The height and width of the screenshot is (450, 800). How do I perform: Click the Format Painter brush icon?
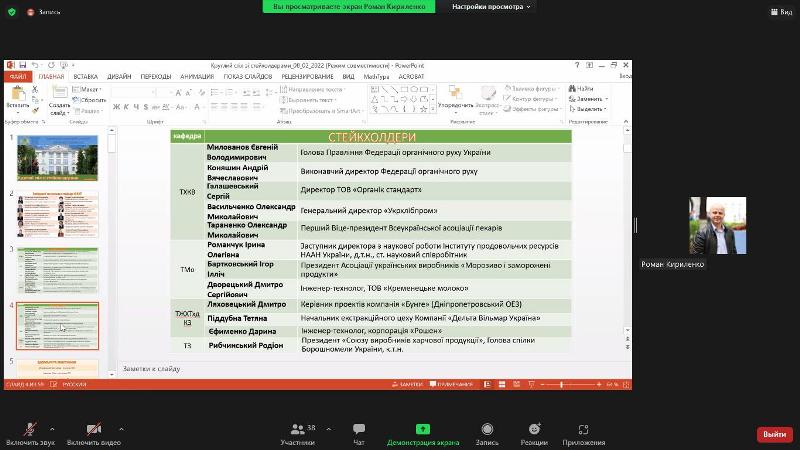35,110
